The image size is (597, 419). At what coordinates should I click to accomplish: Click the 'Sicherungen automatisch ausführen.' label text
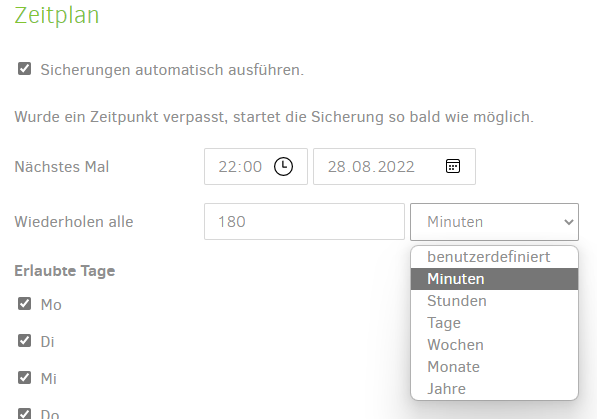(x=172, y=70)
